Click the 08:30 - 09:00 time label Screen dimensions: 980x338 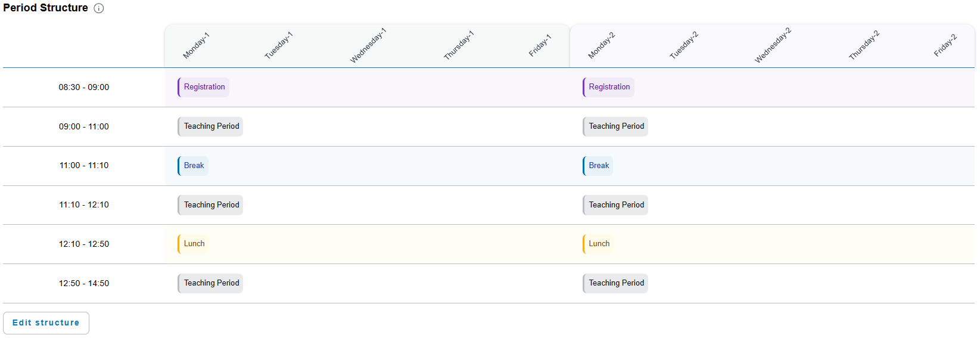coord(84,87)
